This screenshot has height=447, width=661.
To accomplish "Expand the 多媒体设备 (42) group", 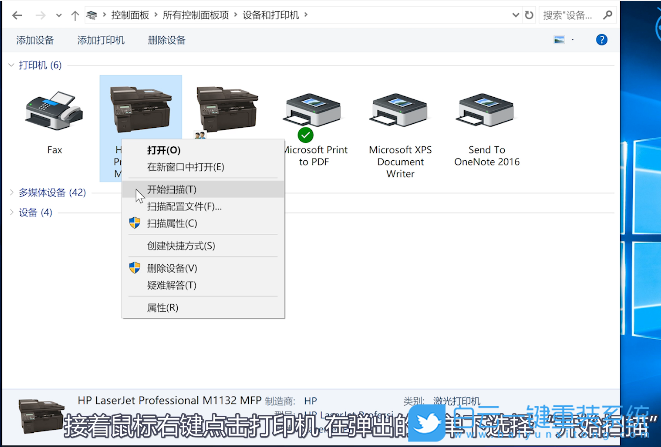I will (11, 192).
